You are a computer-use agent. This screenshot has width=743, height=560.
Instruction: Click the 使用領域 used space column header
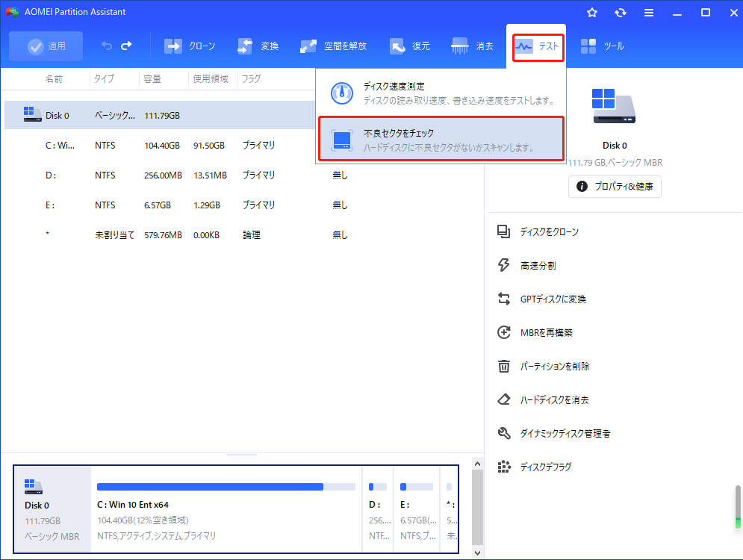click(x=211, y=78)
